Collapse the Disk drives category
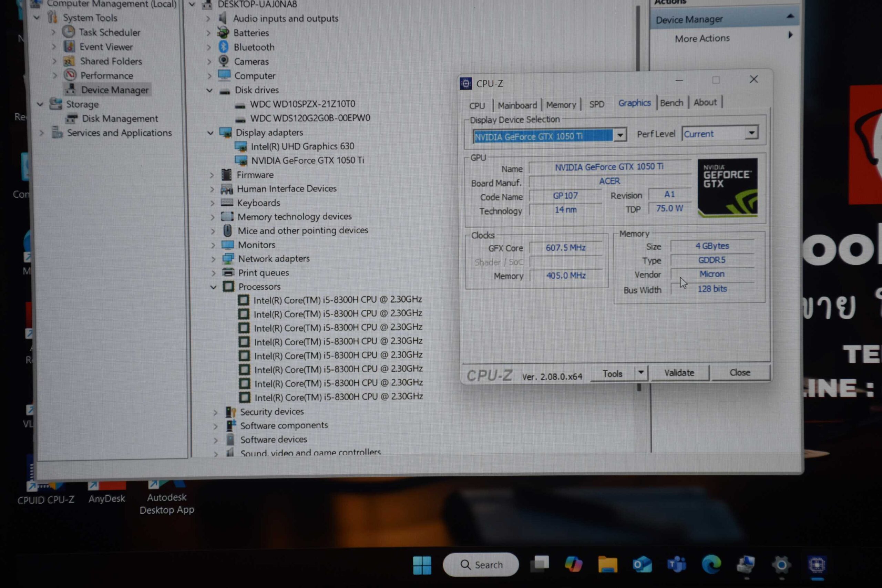 pos(209,90)
